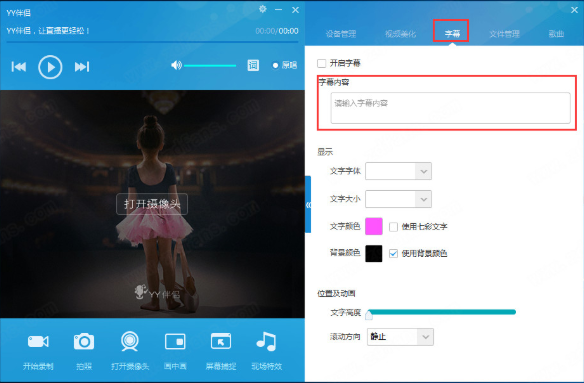Adjust the volume slider

tap(210, 66)
